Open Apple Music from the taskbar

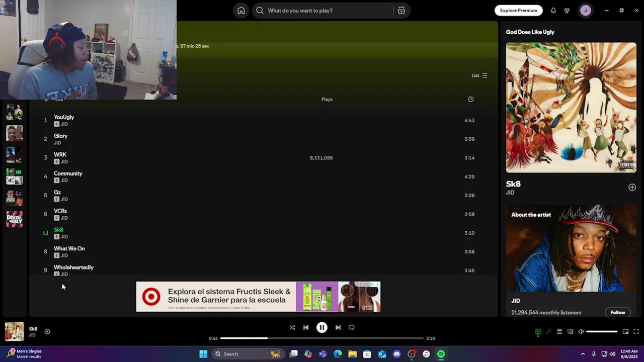(x=426, y=354)
